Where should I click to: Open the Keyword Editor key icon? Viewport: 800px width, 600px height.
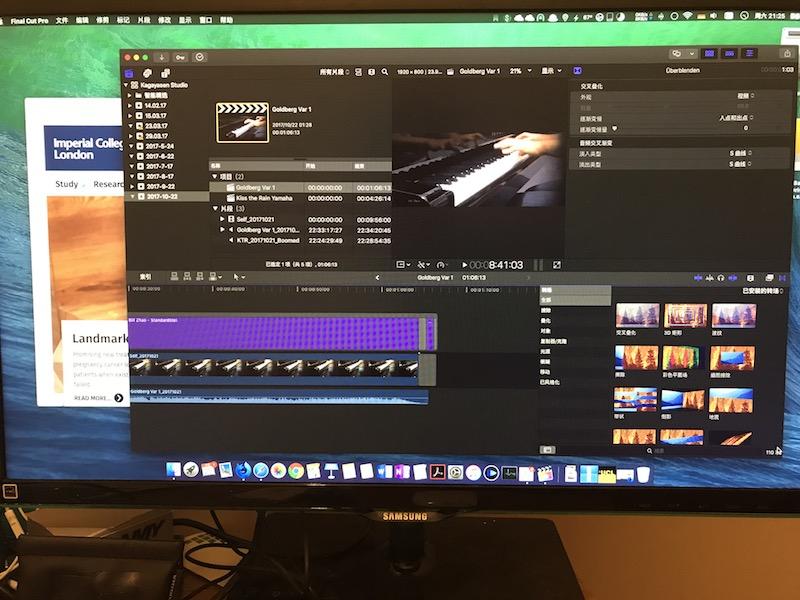[x=180, y=57]
